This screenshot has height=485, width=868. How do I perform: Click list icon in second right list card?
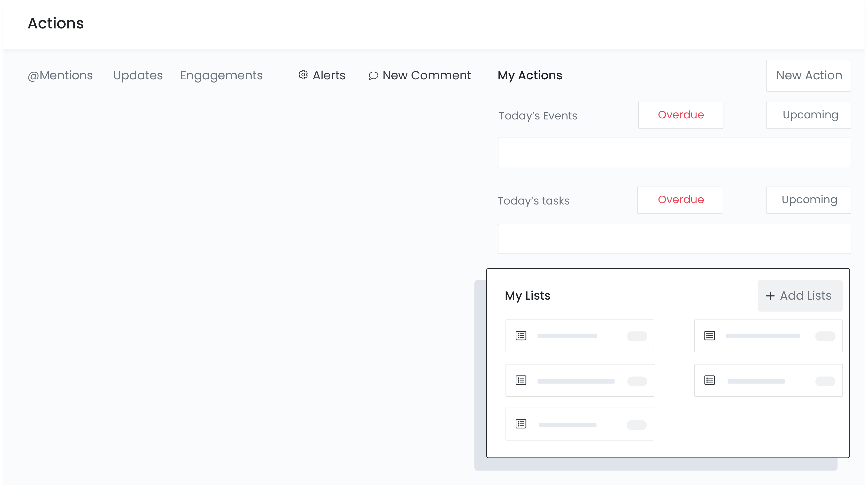(709, 380)
